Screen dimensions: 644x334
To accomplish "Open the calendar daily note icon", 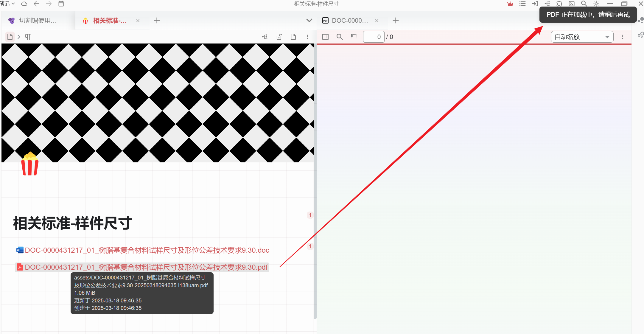I will (61, 4).
